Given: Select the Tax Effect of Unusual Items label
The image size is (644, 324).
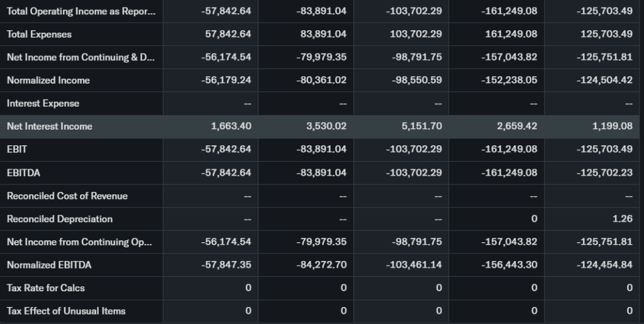Looking at the screenshot, I should 66,311.
